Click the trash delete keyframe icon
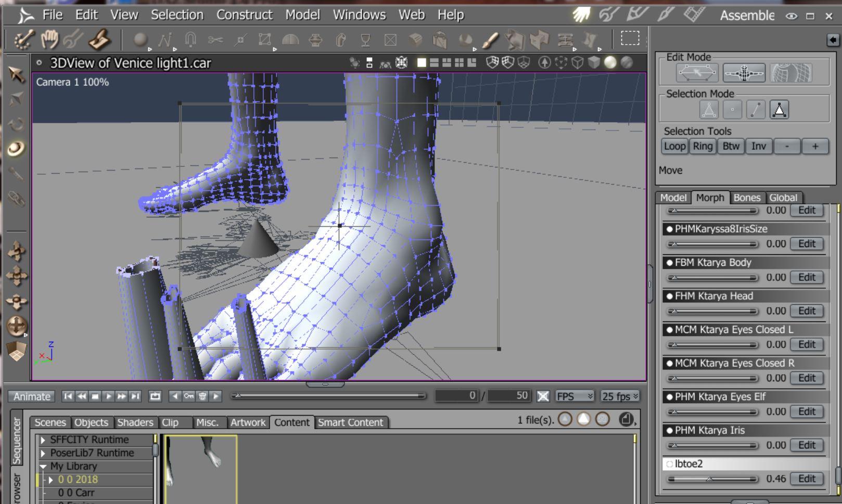This screenshot has height=504, width=842. coord(202,396)
